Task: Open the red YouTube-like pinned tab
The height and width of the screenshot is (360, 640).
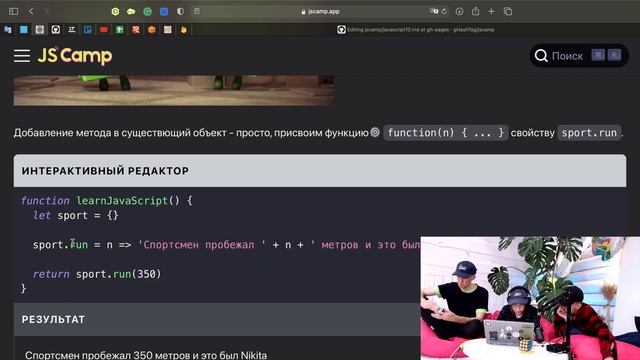Action: pos(104,29)
